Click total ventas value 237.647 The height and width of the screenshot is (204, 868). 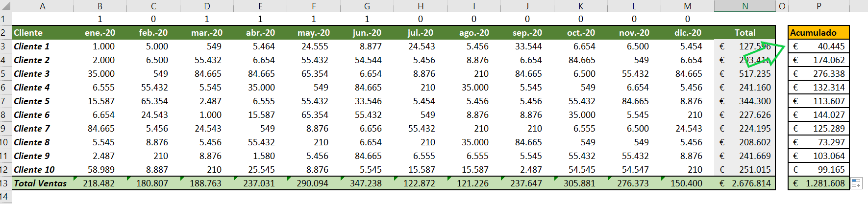527,183
